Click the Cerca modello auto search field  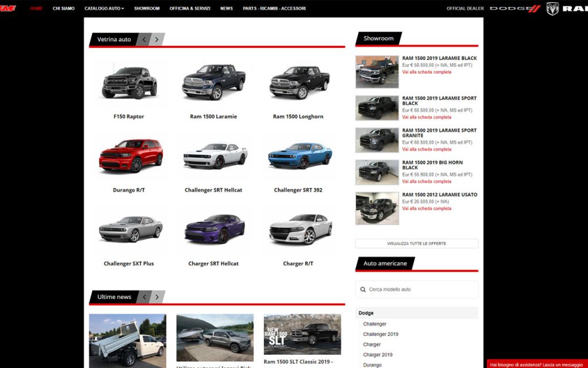417,290
